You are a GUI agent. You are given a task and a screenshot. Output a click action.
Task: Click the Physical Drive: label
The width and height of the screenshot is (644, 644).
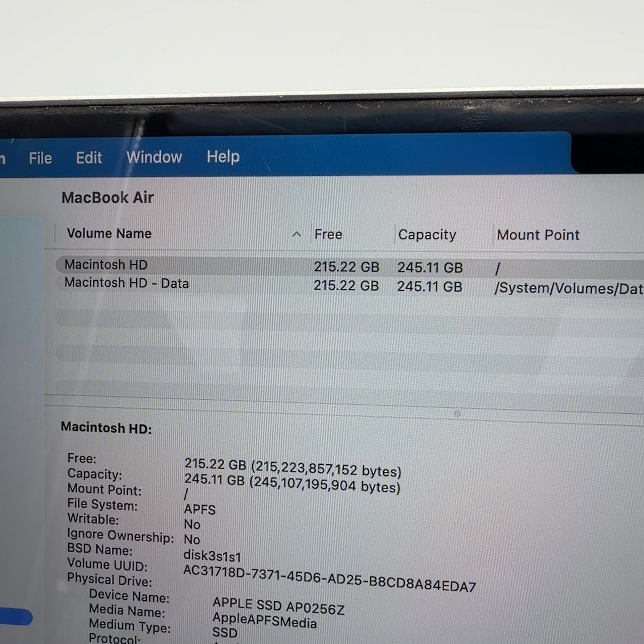pyautogui.click(x=109, y=579)
